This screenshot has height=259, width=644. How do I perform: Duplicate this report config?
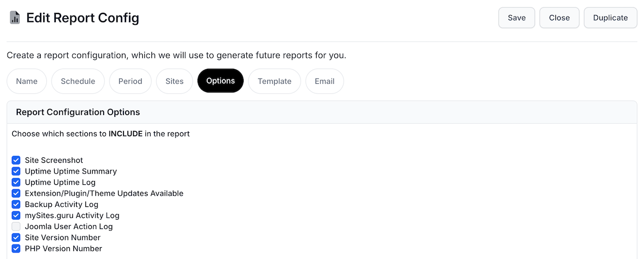click(610, 18)
